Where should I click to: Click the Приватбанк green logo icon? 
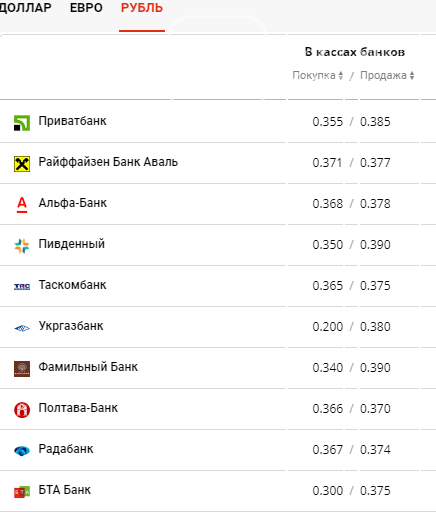22,123
